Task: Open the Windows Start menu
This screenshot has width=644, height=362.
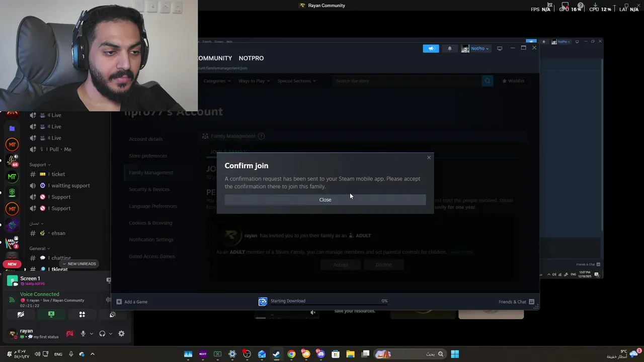Action: pyautogui.click(x=455, y=354)
